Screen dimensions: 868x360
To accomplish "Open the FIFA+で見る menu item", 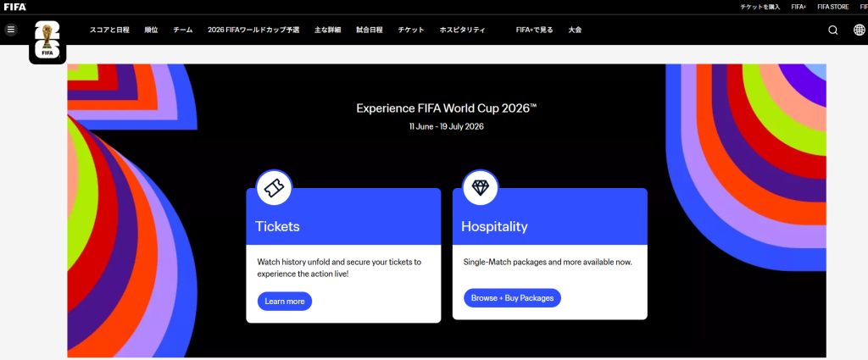I will click(534, 30).
